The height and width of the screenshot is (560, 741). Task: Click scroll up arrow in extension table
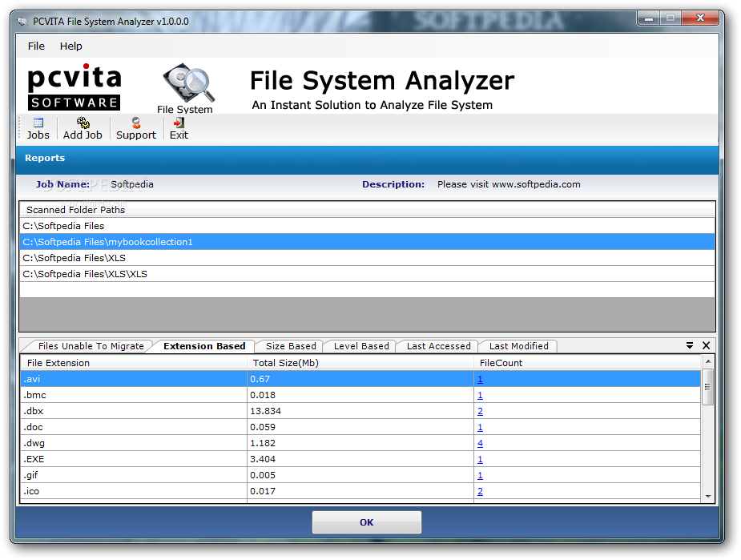coord(708,361)
